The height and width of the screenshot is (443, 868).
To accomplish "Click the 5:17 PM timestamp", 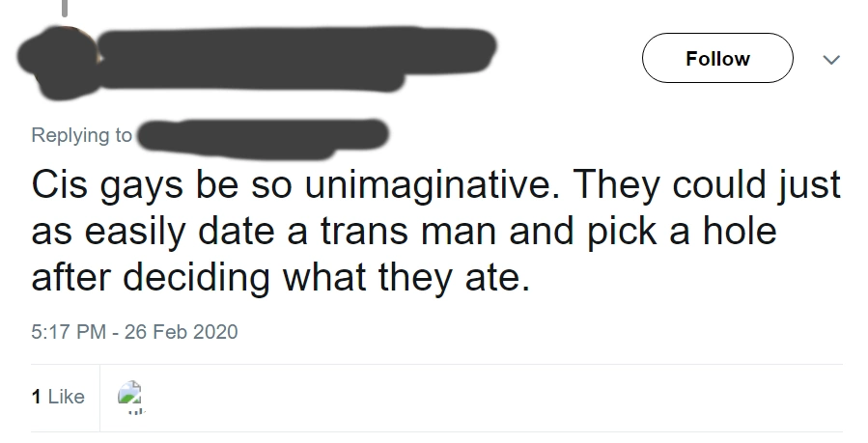I will (x=68, y=331).
